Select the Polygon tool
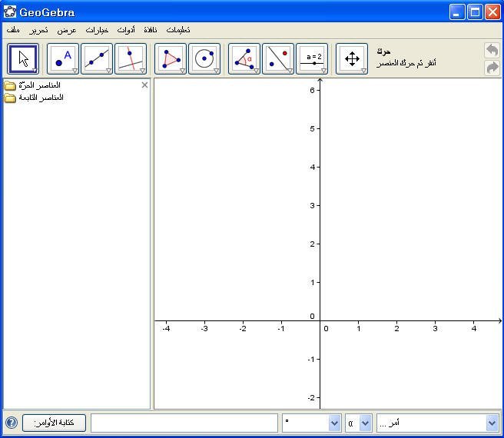504x438 pixels. click(x=171, y=59)
